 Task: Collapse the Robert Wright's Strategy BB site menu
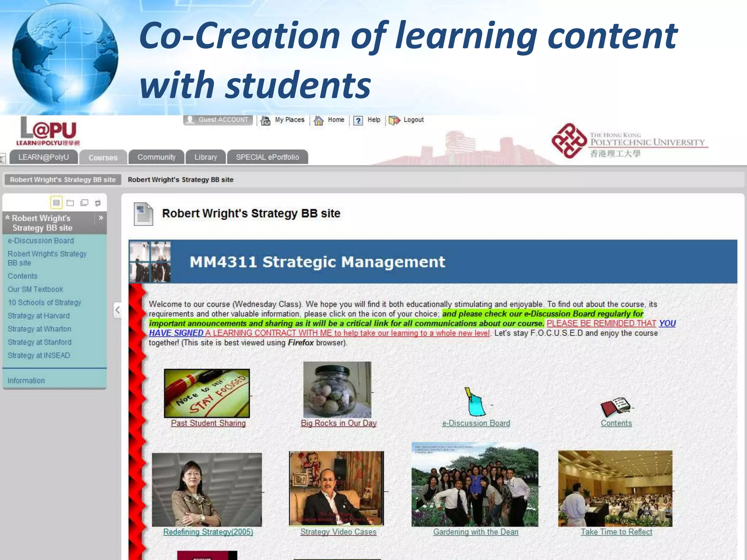click(x=7, y=217)
